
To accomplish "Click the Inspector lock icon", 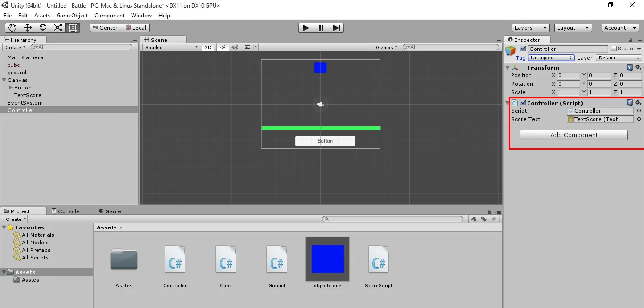I will tap(631, 41).
